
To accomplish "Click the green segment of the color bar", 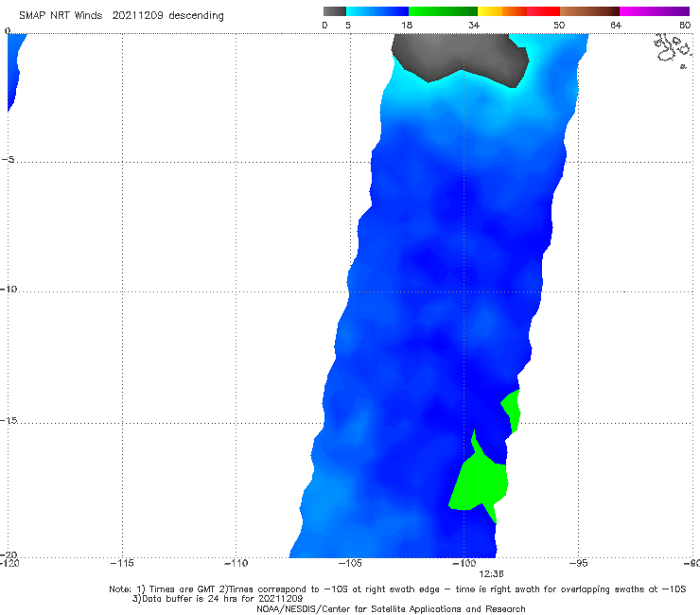I will 443,11.
